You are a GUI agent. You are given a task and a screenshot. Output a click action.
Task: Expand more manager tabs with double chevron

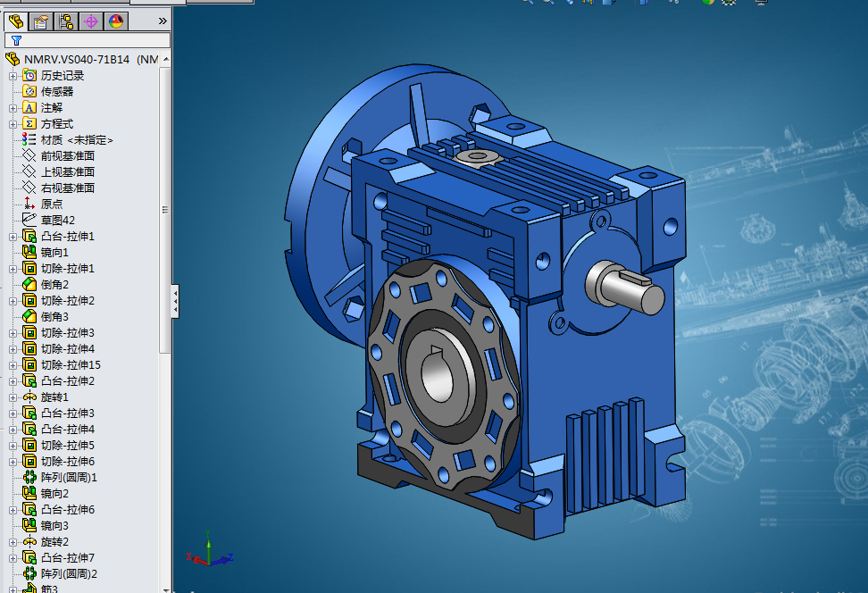[x=163, y=21]
